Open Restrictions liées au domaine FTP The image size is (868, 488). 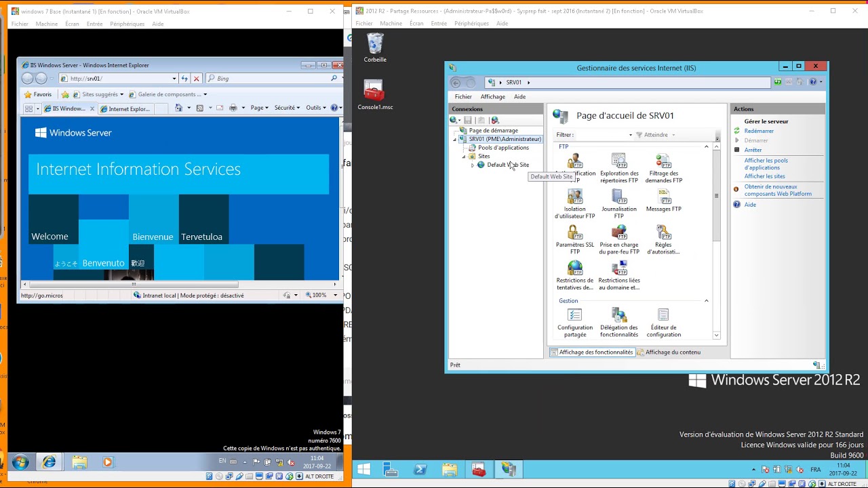(x=619, y=276)
